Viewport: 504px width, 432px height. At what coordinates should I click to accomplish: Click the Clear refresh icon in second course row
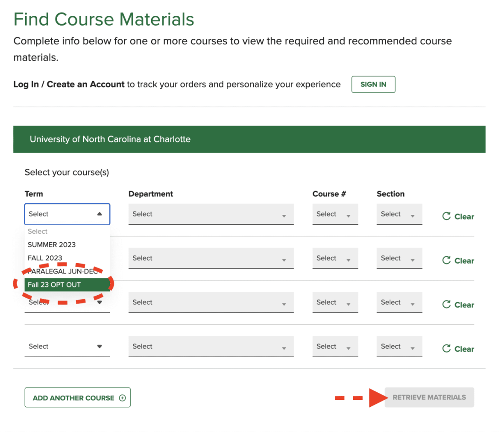(x=446, y=260)
